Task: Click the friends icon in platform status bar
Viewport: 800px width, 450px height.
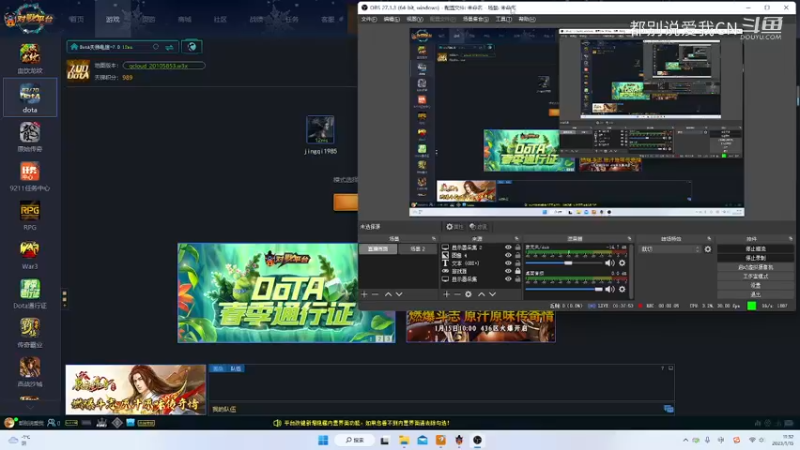Action: click(x=51, y=422)
